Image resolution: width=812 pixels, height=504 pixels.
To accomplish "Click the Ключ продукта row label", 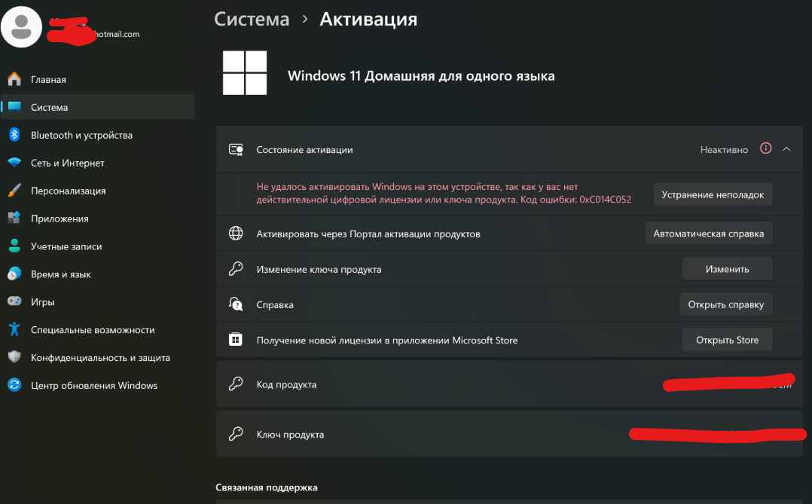I will click(x=290, y=434).
